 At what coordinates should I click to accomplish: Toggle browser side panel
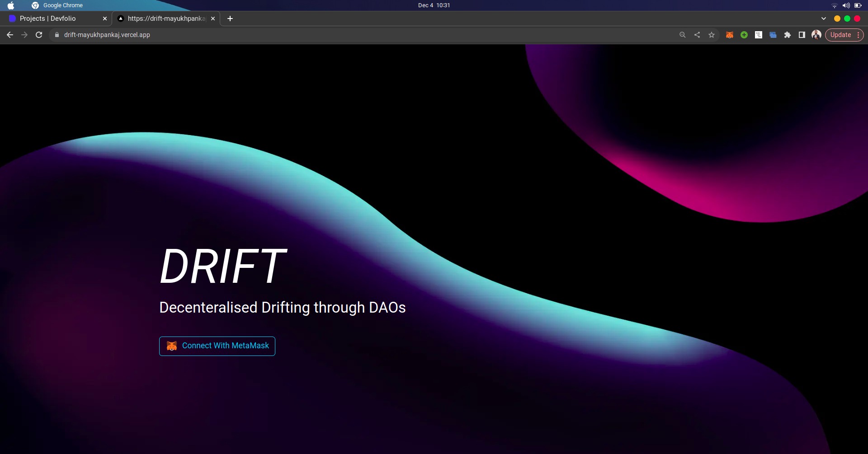[802, 35]
